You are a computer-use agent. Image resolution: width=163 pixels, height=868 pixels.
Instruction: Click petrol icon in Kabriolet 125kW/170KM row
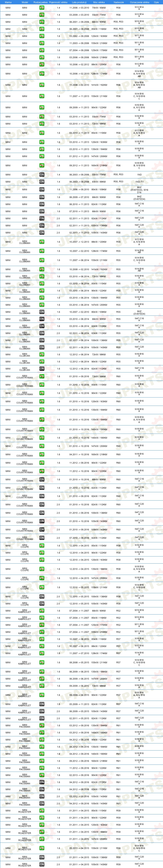point(42,625)
